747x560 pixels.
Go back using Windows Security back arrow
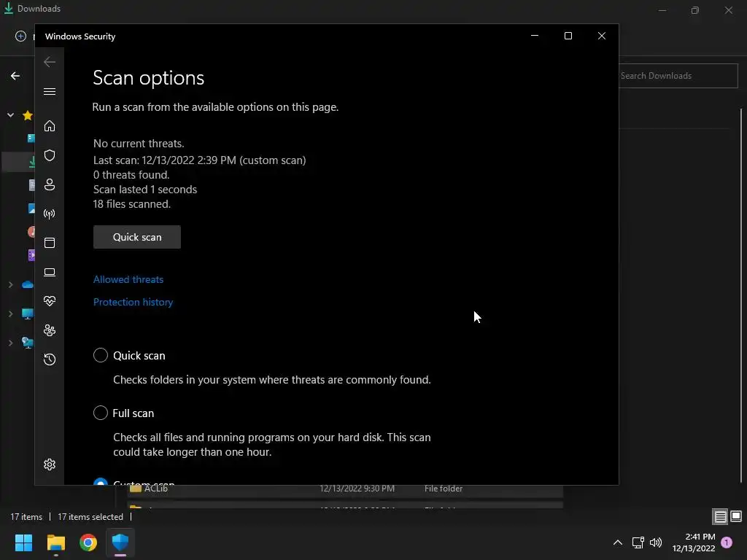(50, 62)
